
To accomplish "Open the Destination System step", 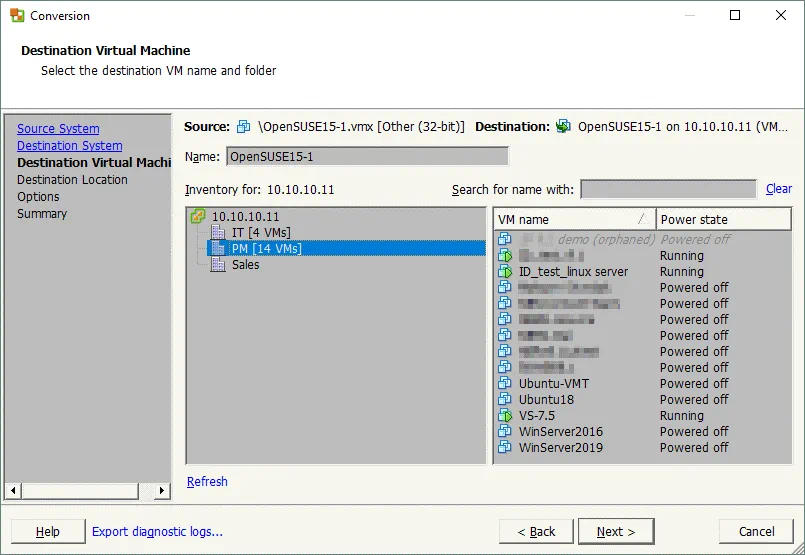I will tap(69, 146).
